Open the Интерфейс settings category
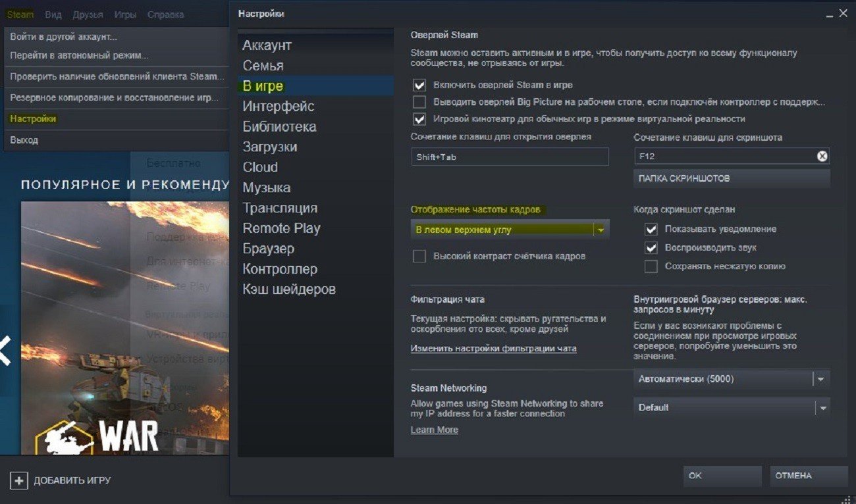This screenshot has width=856, height=504. click(x=279, y=106)
